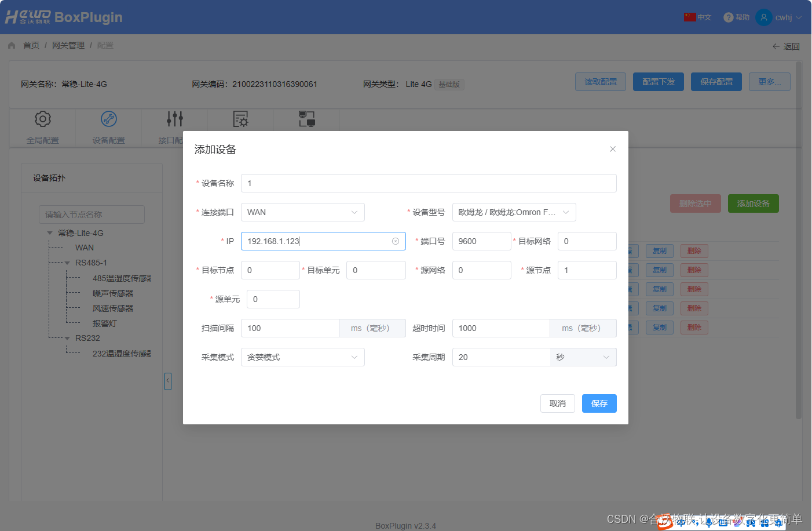Click 删除 in the last table row
Image resolution: width=812 pixels, height=531 pixels.
point(694,328)
